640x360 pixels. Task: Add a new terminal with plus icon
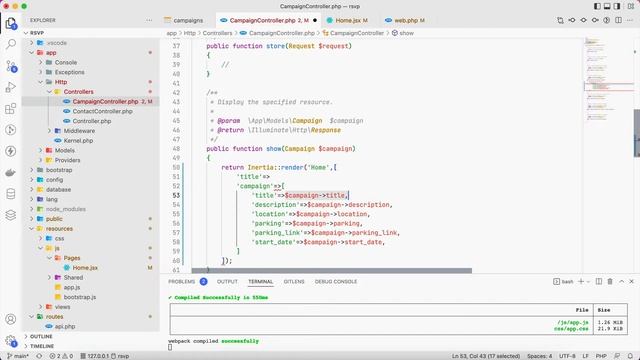(x=581, y=281)
